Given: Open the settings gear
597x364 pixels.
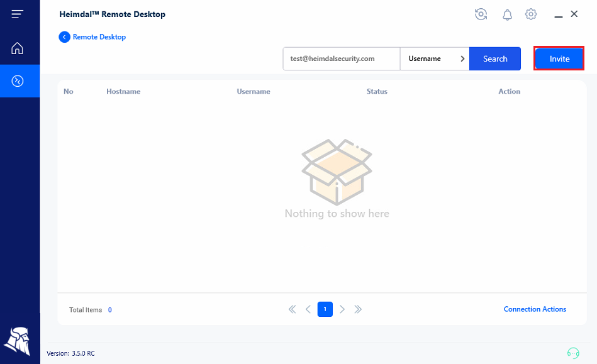Looking at the screenshot, I should pyautogui.click(x=531, y=14).
